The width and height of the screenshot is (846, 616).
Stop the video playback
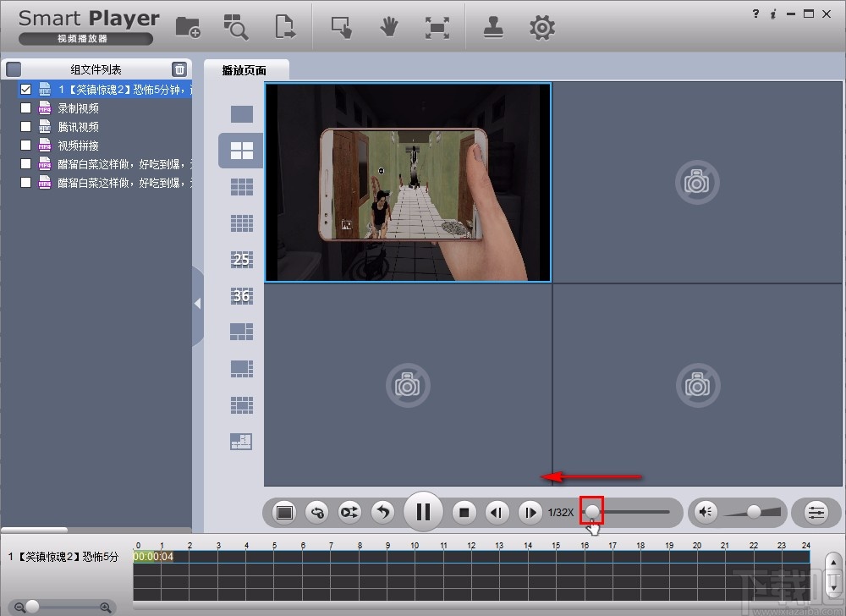pos(464,511)
